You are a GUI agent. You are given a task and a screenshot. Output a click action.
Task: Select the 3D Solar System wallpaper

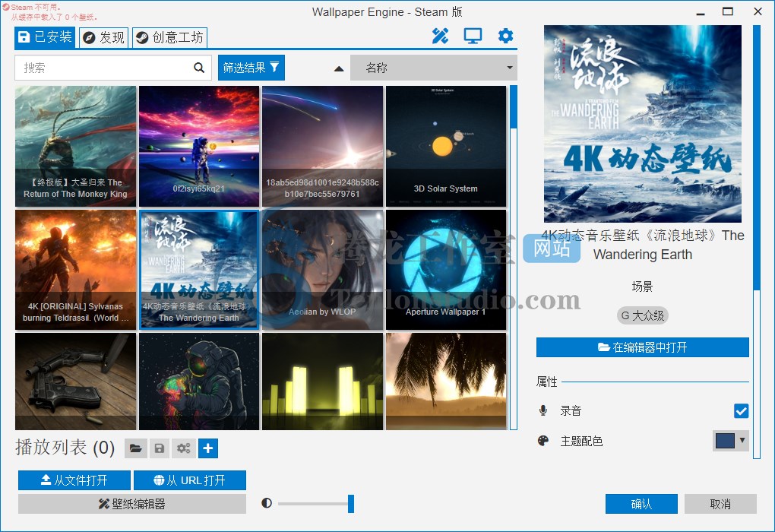446,146
